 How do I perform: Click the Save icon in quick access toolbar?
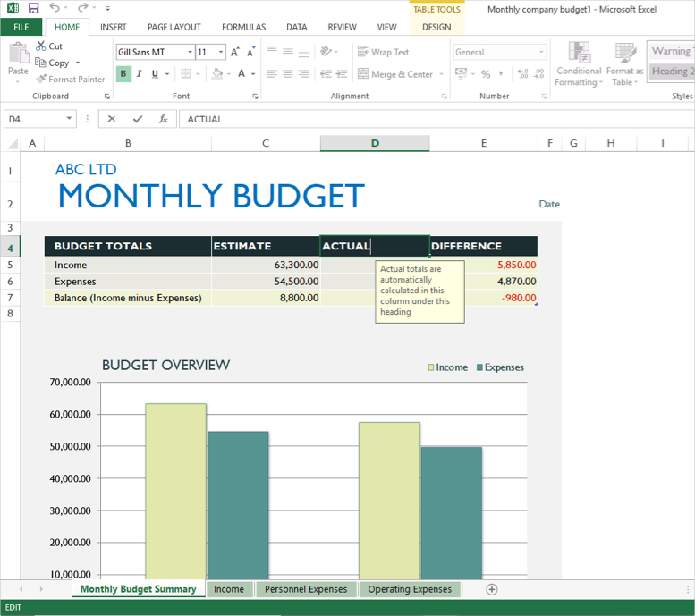pos(33,8)
